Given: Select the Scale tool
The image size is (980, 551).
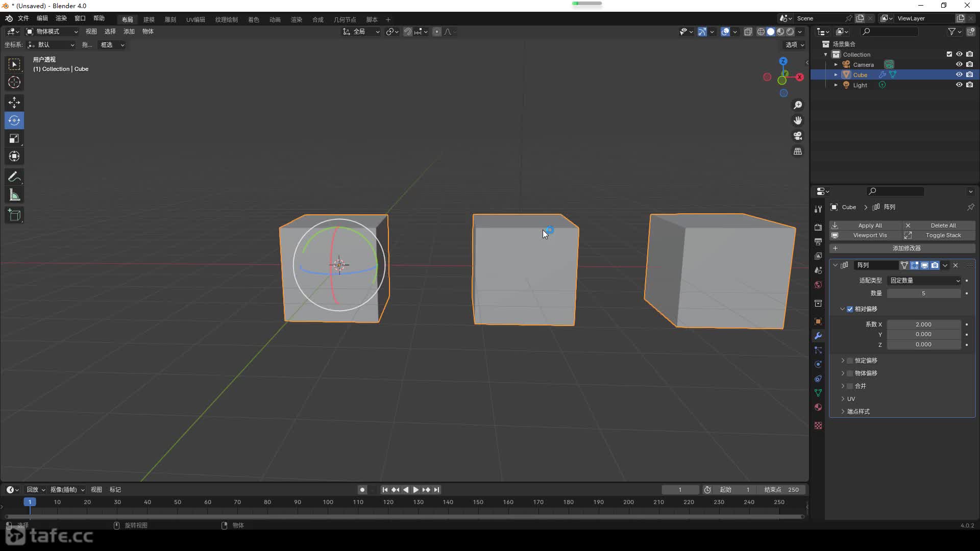Looking at the screenshot, I should (x=14, y=138).
